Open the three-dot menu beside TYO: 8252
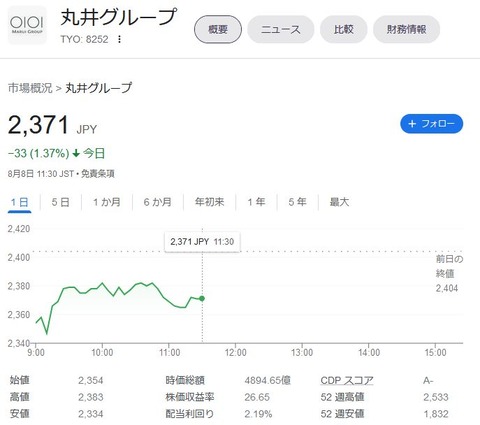Screen dimensions: 480x425 tap(119, 39)
